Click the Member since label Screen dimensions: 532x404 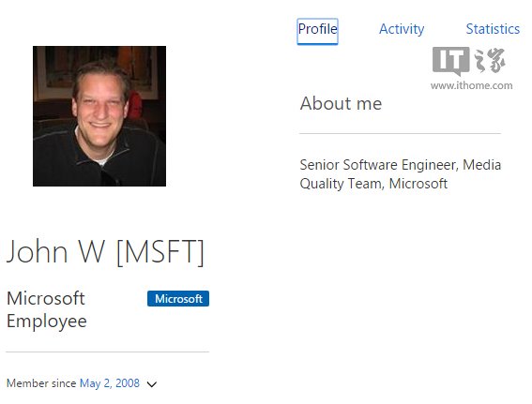41,383
